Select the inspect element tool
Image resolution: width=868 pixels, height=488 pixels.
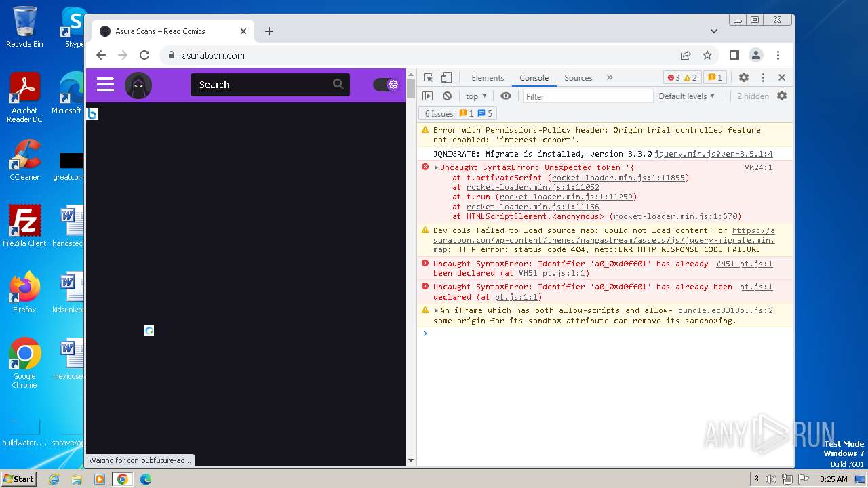click(428, 77)
